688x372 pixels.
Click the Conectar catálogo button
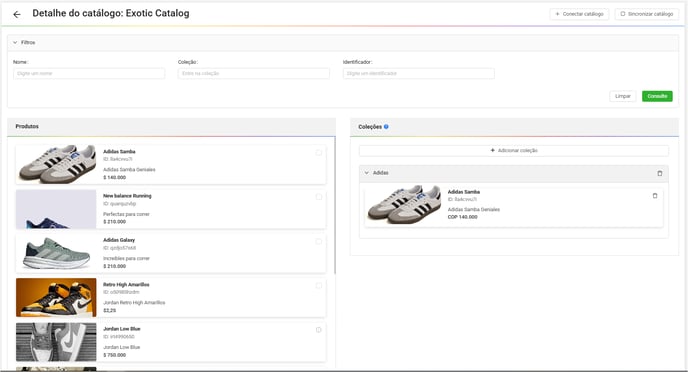(x=579, y=14)
